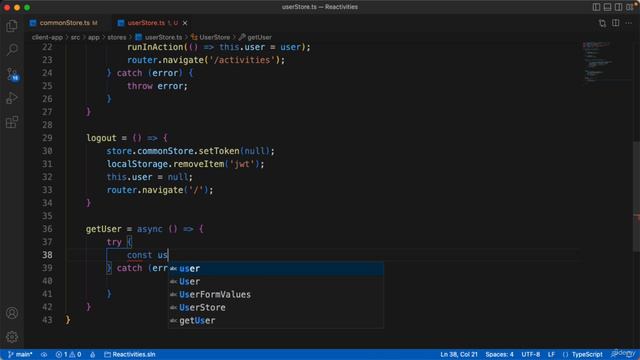640x360 pixels.
Task: Click Ln 38, Col 21 position indicator
Action: pos(459,354)
